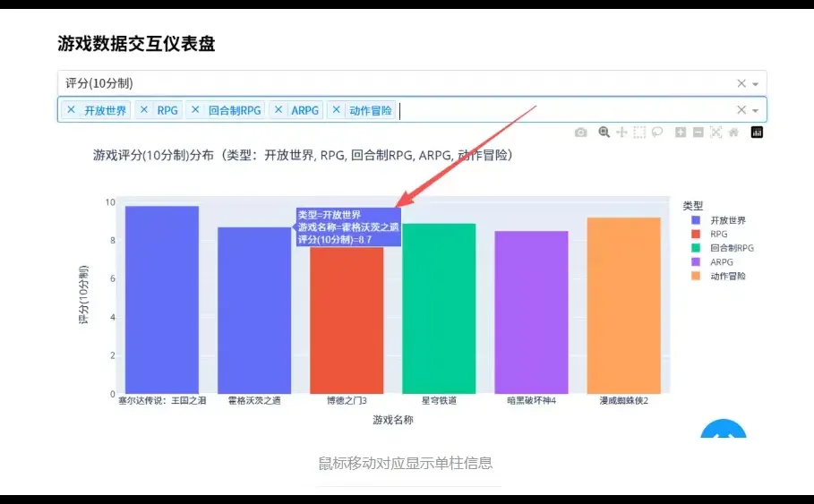The image size is (814, 504).
Task: Choose the Box Select tool
Action: 639,132
